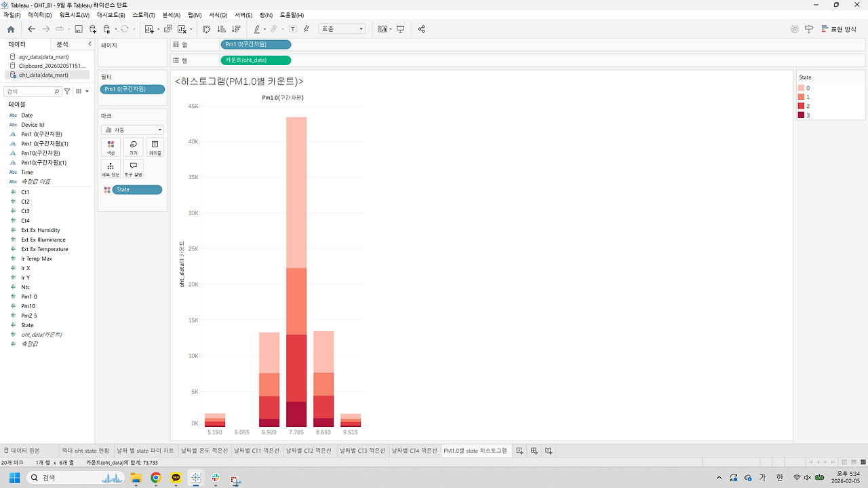Toggle presentation mode monitor icon
The image size is (868, 488).
[401, 29]
